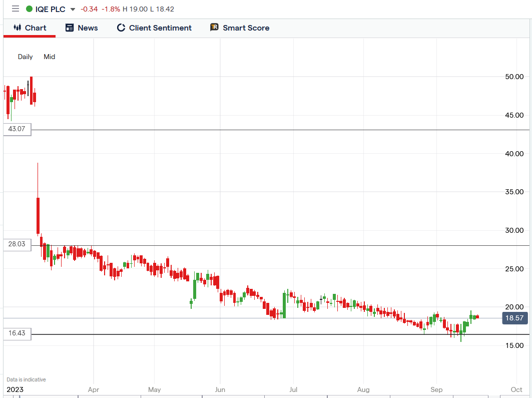Click the Smart Score TR icon
The width and height of the screenshot is (532, 398).
214,27
